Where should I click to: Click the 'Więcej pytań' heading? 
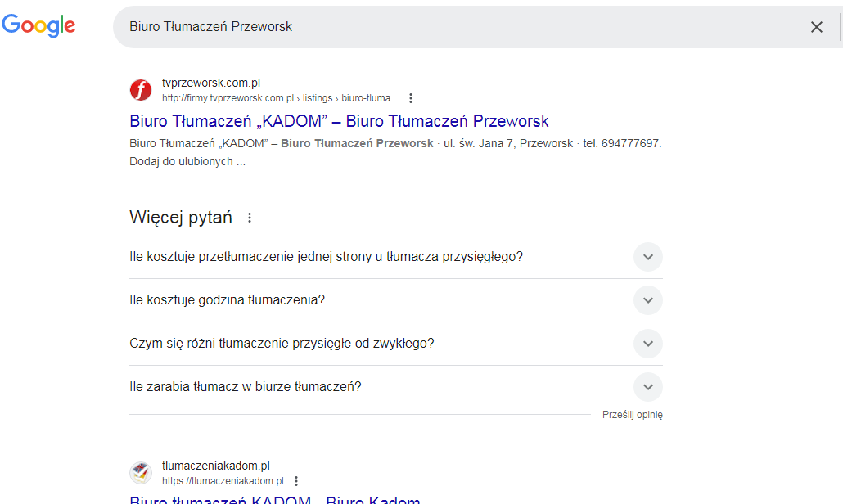click(x=181, y=218)
